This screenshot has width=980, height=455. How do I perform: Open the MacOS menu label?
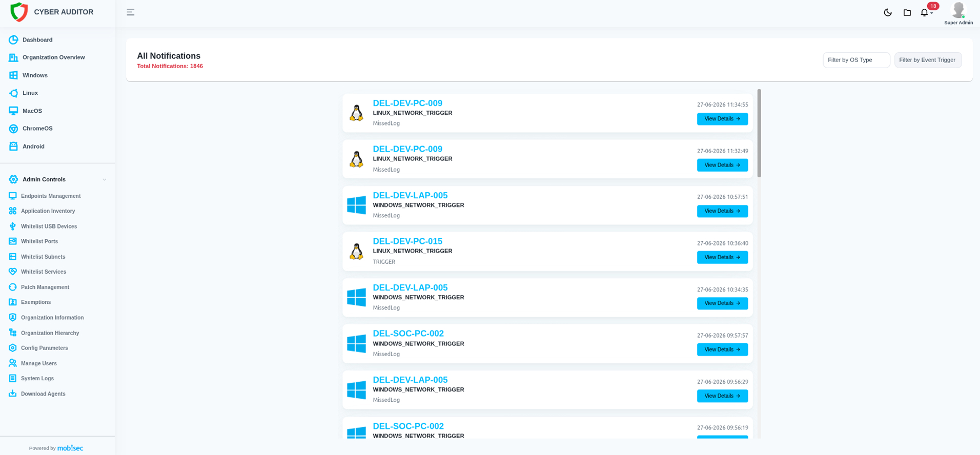32,111
